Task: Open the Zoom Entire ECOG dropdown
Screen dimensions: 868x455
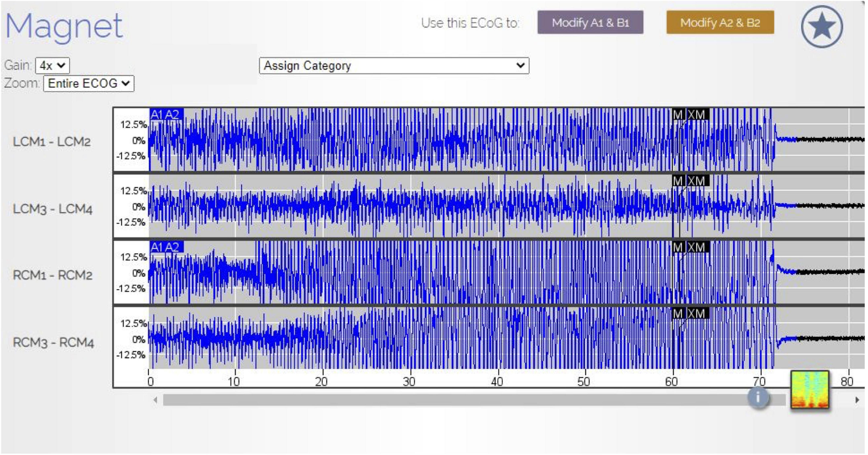Action: point(89,83)
